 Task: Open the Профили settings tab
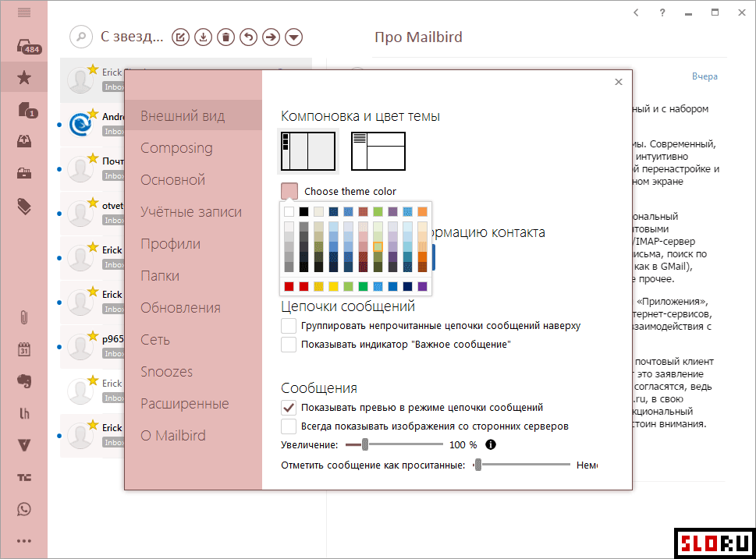coord(193,244)
